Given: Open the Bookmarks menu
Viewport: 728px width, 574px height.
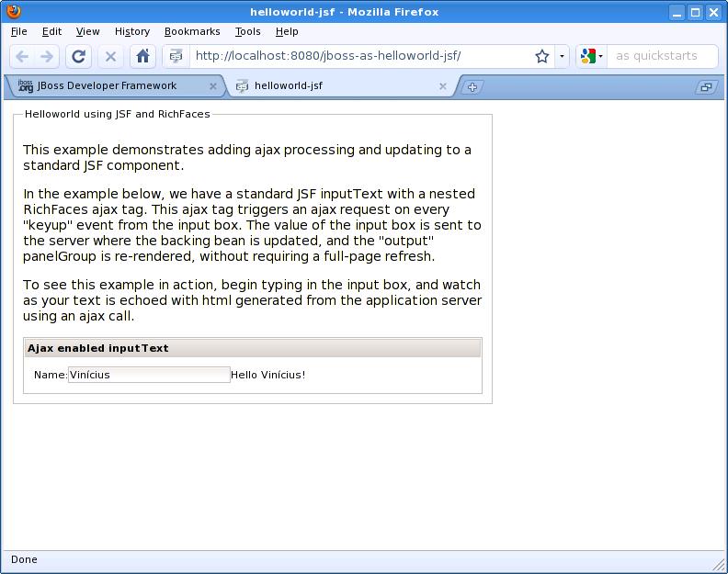Looking at the screenshot, I should (x=192, y=31).
